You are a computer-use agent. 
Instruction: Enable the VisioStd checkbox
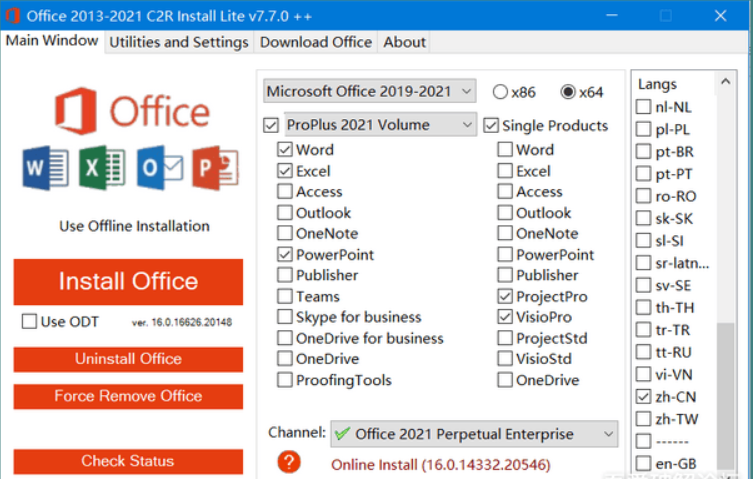[505, 358]
